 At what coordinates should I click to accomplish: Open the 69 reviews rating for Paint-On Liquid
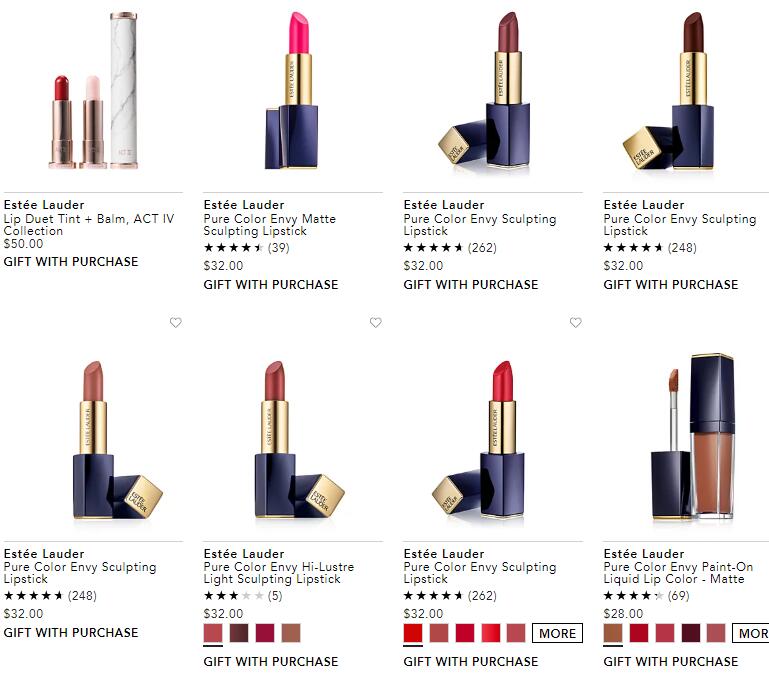(x=646, y=596)
